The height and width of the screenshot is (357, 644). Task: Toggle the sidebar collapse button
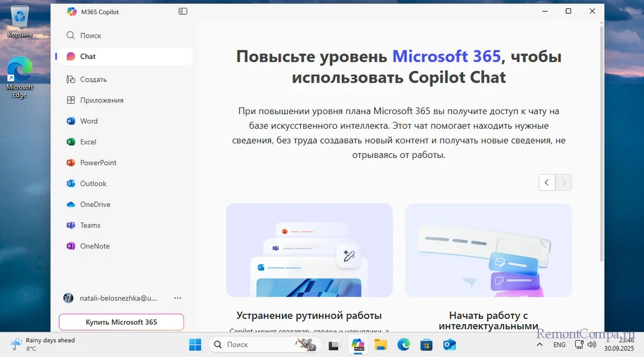coord(183,12)
